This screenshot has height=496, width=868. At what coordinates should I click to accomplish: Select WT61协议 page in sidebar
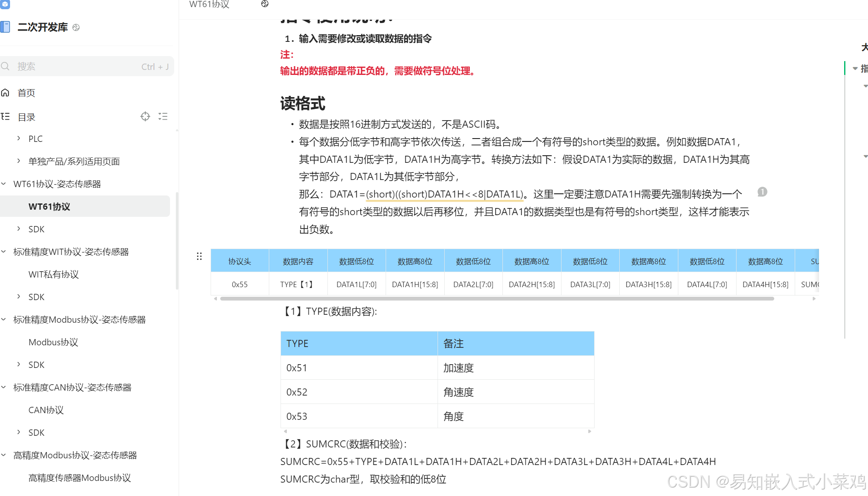pos(49,206)
